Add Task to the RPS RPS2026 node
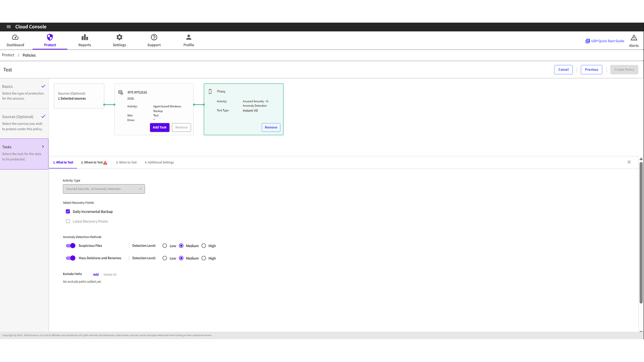The height and width of the screenshot is (362, 644). pyautogui.click(x=159, y=127)
